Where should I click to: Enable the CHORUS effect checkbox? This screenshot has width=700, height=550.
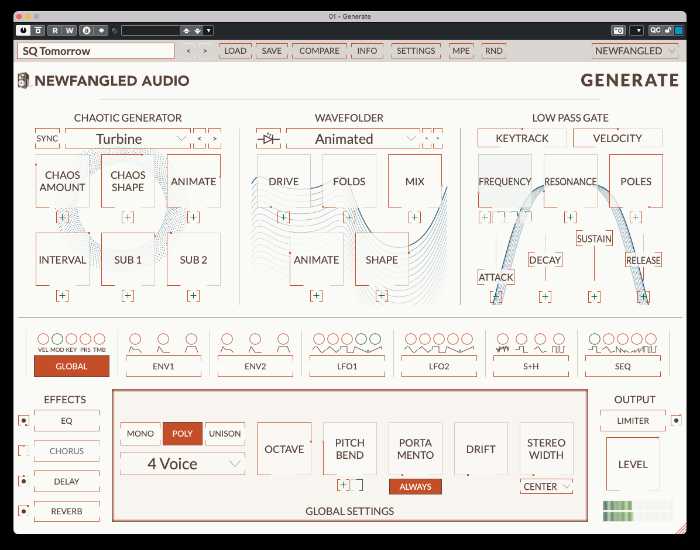coord(24,450)
